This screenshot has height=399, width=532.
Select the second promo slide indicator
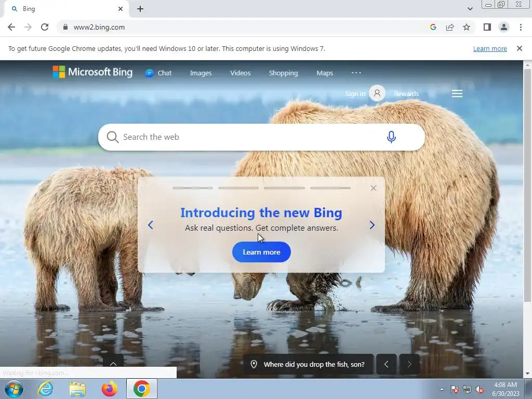(238, 188)
